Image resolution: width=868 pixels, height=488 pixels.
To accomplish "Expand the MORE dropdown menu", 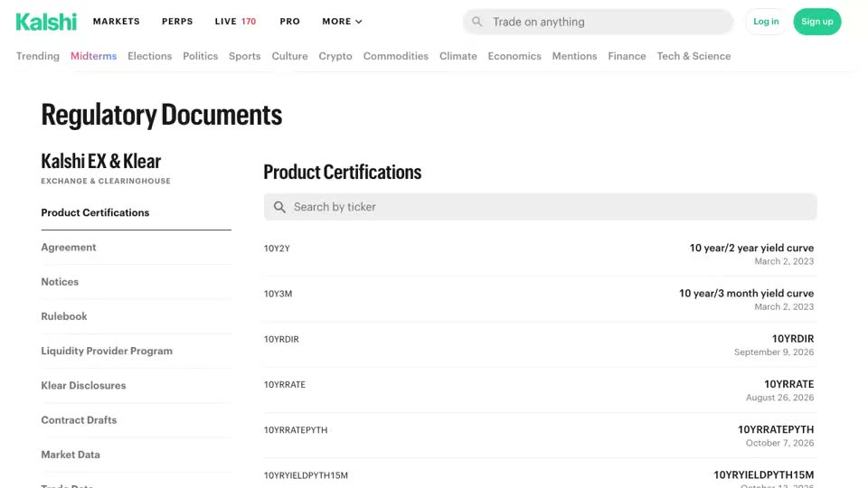I will pos(342,22).
